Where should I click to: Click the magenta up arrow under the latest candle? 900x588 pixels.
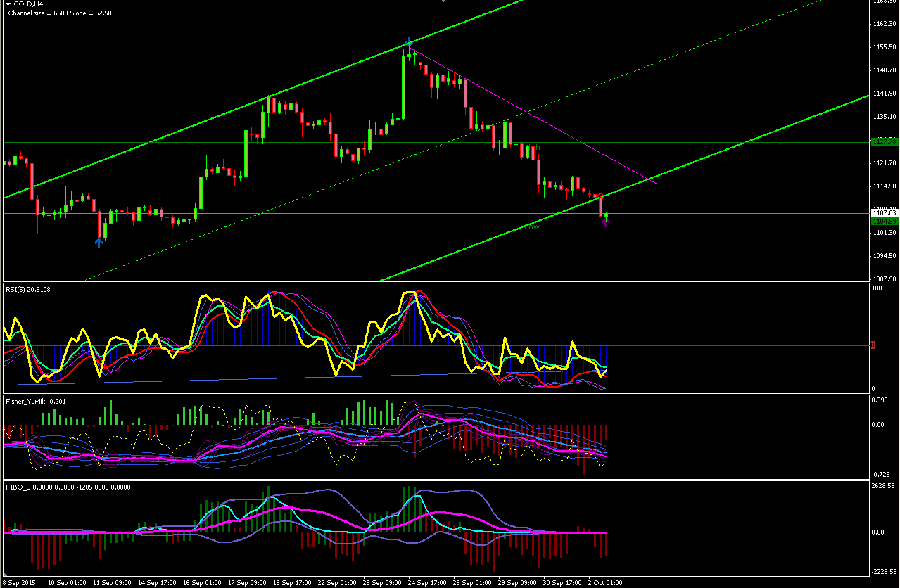pos(605,222)
